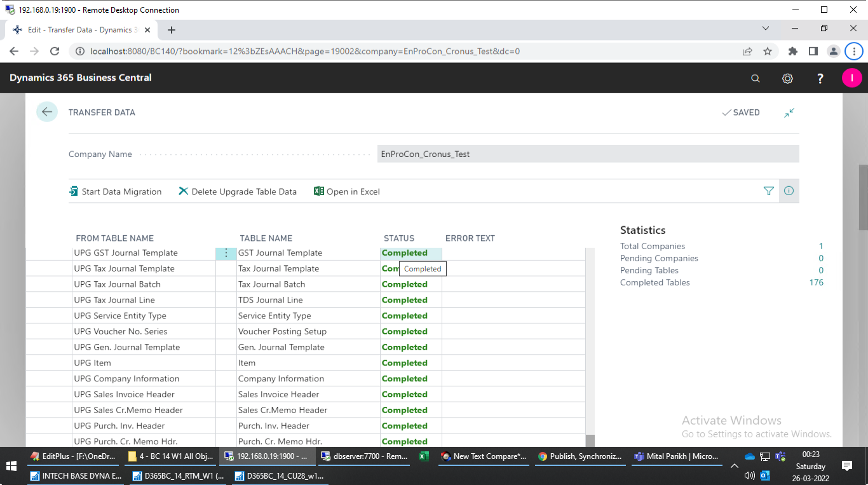Click Start Data Migration action

[x=115, y=191]
